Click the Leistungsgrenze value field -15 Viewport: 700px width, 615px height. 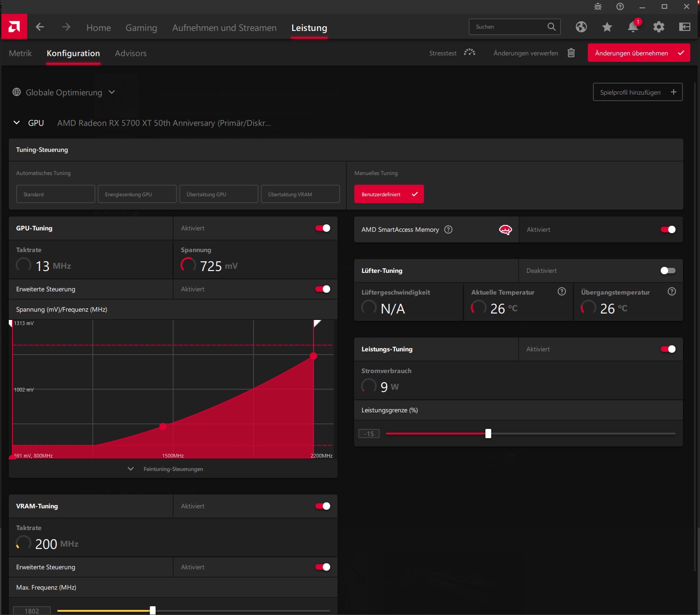point(369,434)
